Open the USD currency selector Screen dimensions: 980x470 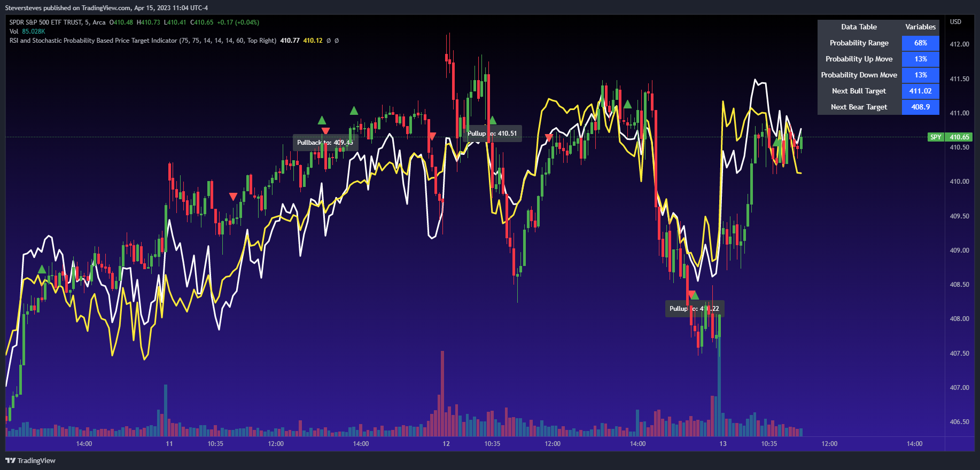(x=955, y=22)
